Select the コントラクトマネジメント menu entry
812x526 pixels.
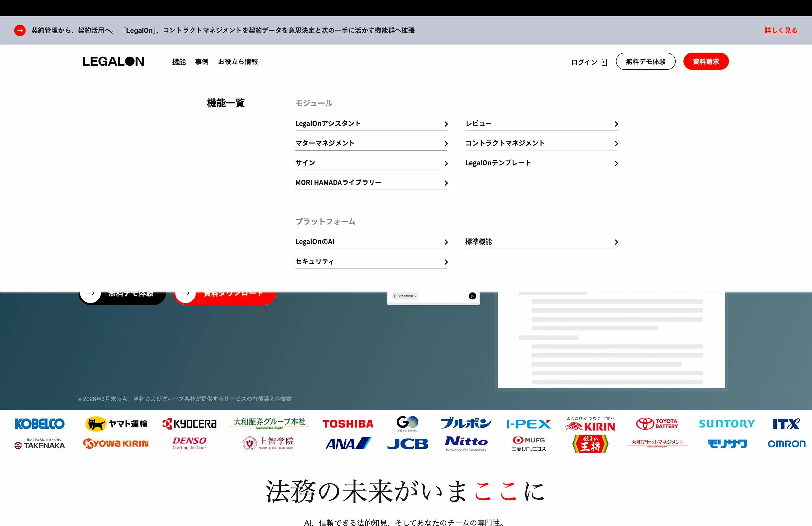pos(541,143)
